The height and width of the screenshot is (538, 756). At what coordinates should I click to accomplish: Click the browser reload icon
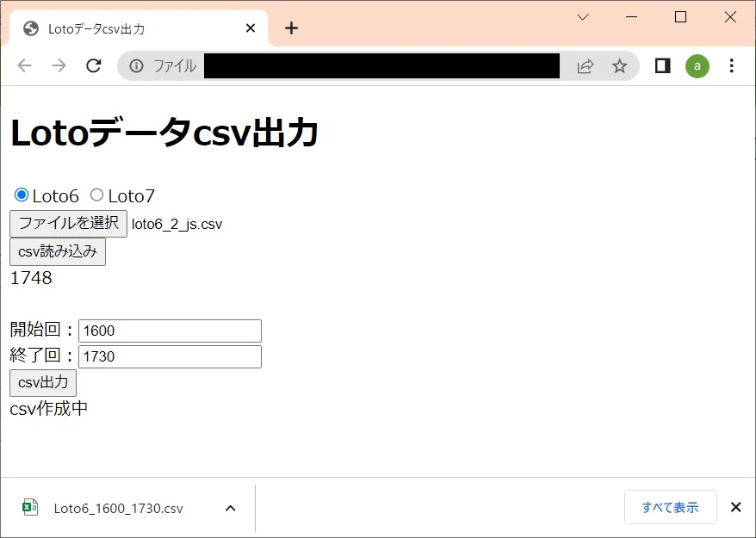pyautogui.click(x=94, y=65)
